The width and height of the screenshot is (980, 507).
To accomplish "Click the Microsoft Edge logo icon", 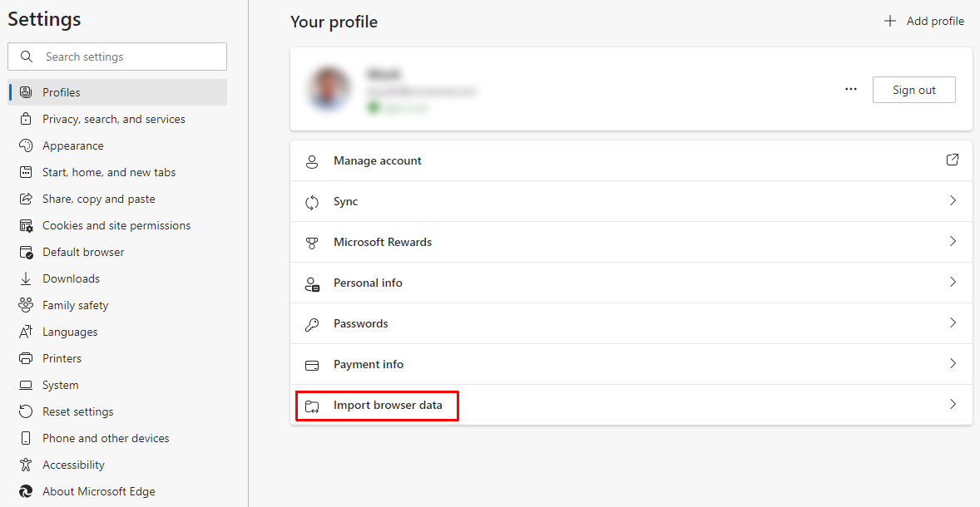I will [x=26, y=491].
